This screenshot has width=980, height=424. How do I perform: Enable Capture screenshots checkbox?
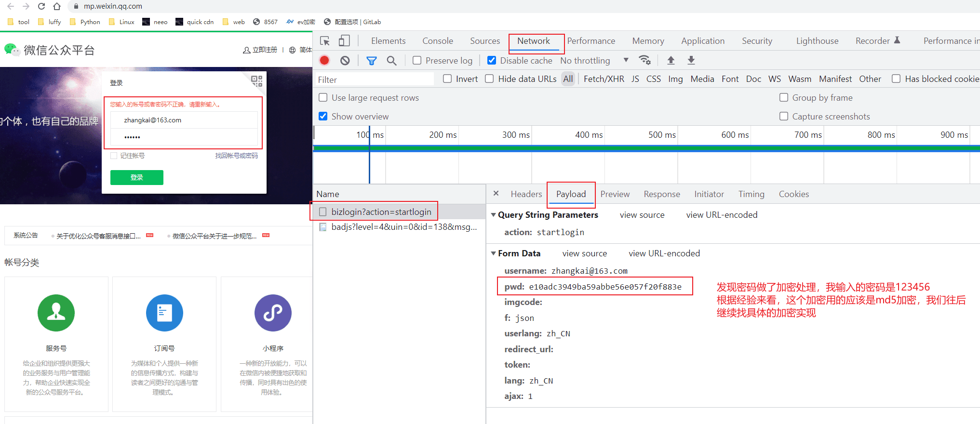point(784,116)
